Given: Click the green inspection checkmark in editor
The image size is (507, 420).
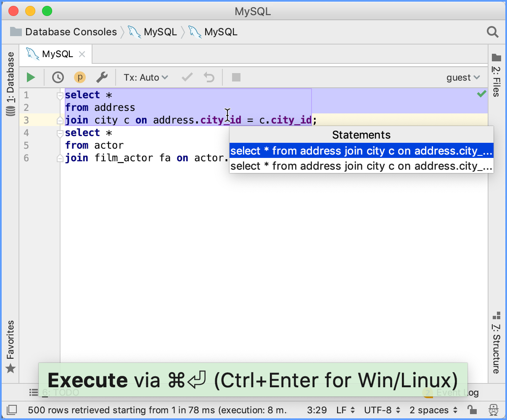Looking at the screenshot, I should point(482,94).
